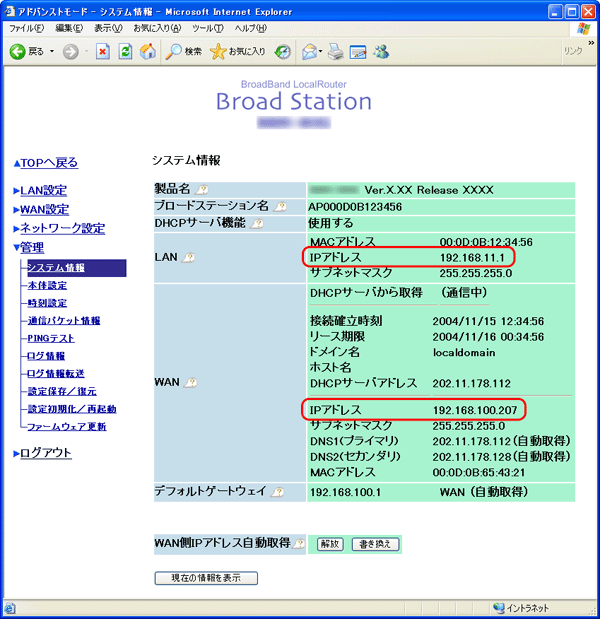Image resolution: width=600 pixels, height=619 pixels.
Task: Open the ヘルプ(H) menu
Action: pos(251,28)
